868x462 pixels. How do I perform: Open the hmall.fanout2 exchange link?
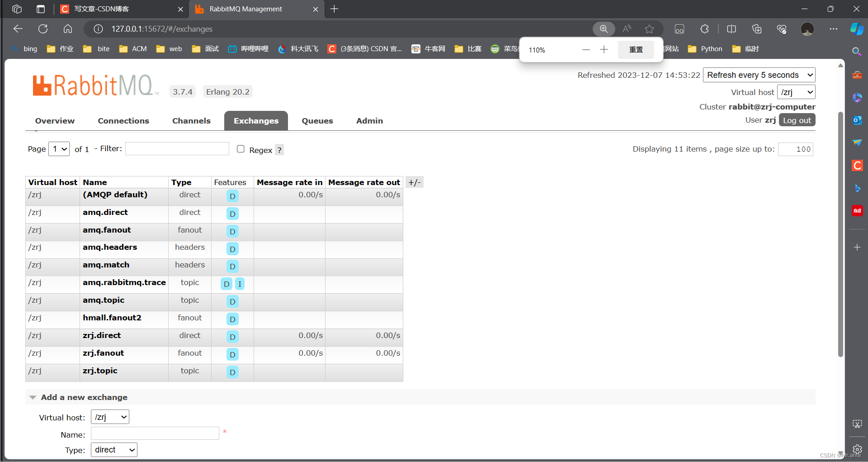click(112, 318)
